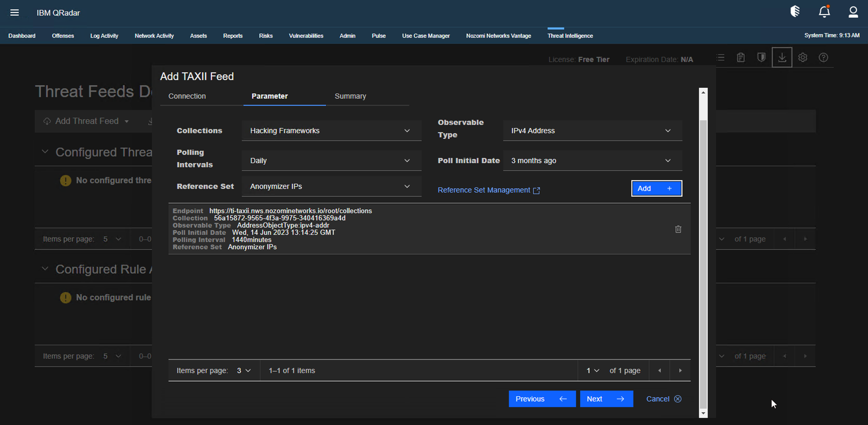Open the security shield icon in the header
The width and height of the screenshot is (868, 425).
point(795,11)
